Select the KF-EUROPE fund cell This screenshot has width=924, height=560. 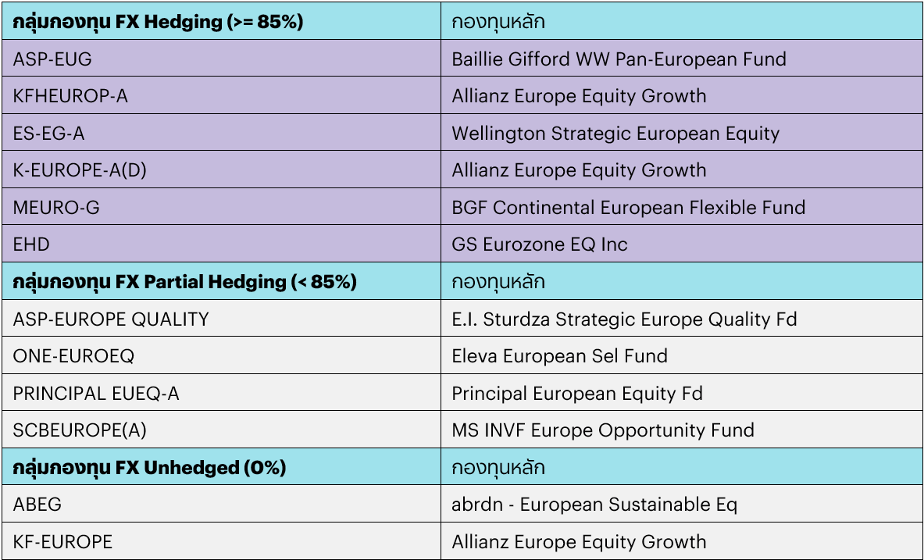62,542
